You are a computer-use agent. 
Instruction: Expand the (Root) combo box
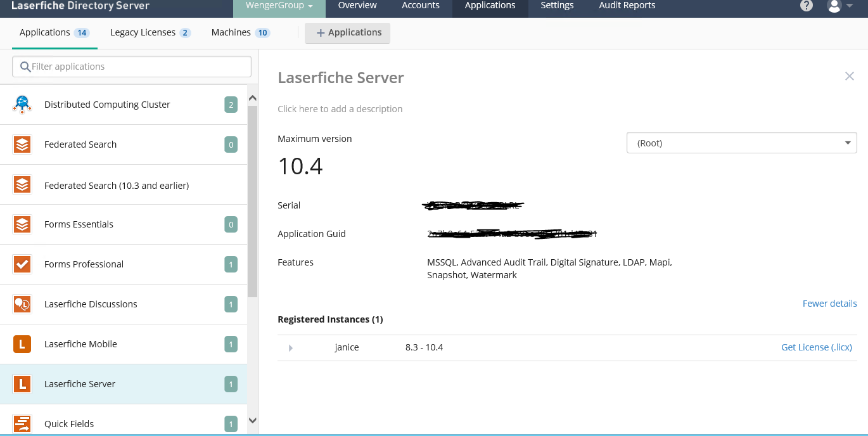pos(741,143)
